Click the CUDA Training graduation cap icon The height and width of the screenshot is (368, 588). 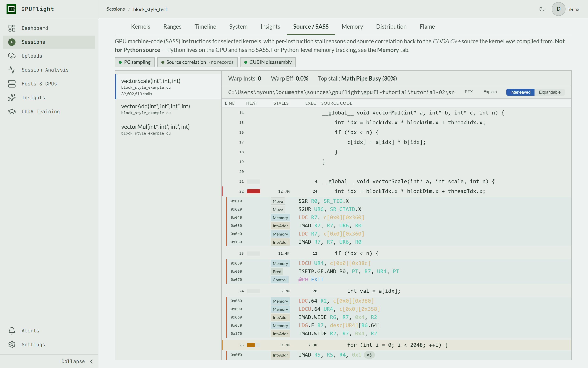tap(12, 111)
